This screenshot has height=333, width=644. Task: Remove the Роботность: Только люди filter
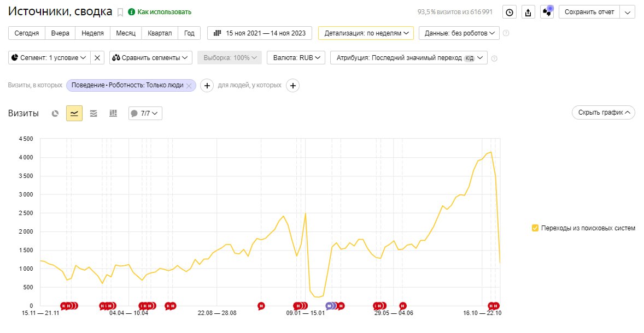point(189,86)
